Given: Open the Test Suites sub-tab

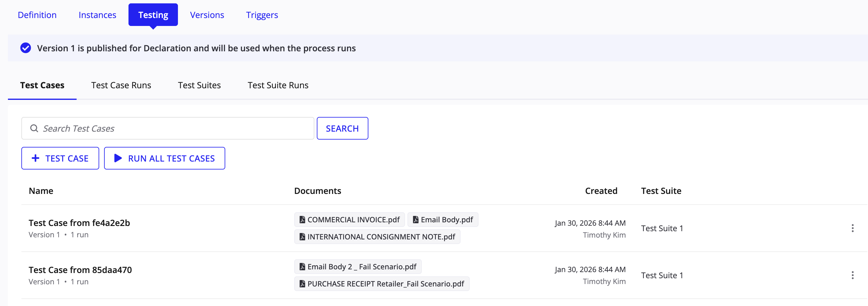Looking at the screenshot, I should (199, 85).
